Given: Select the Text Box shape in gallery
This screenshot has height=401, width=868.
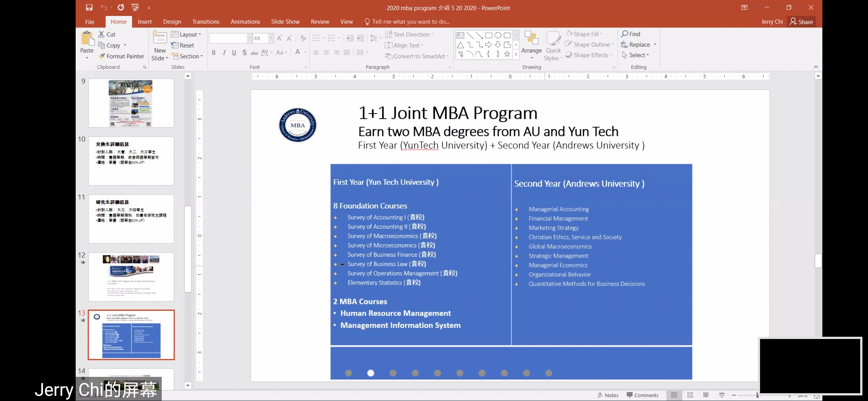Looking at the screenshot, I should tap(460, 35).
